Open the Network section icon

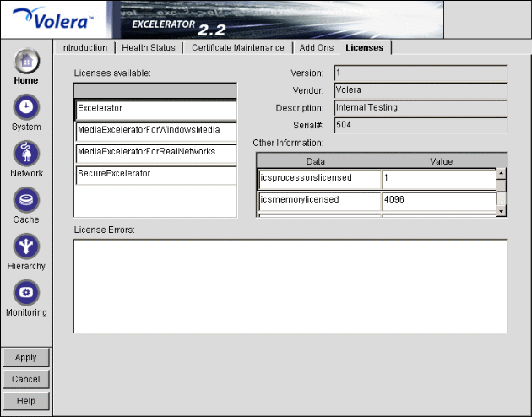pos(26,154)
